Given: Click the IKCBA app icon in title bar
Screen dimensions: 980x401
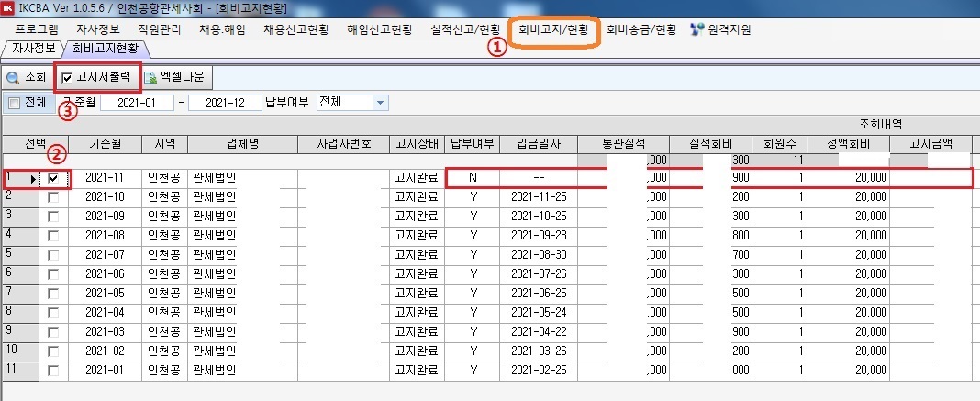Looking at the screenshot, I should (x=9, y=8).
